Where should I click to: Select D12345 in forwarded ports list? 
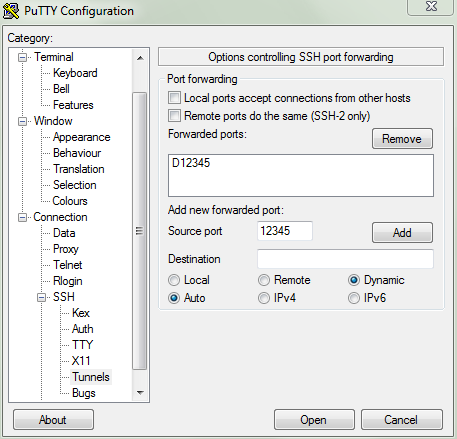coord(191,163)
